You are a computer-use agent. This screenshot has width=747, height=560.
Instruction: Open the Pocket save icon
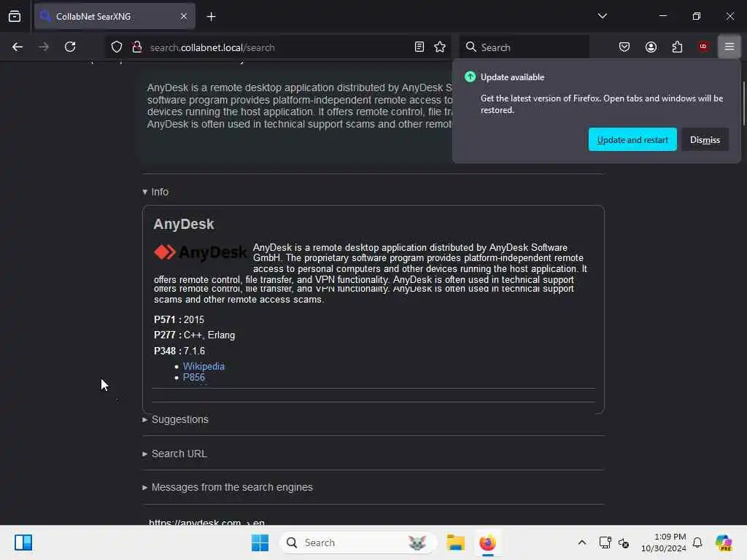(x=624, y=47)
